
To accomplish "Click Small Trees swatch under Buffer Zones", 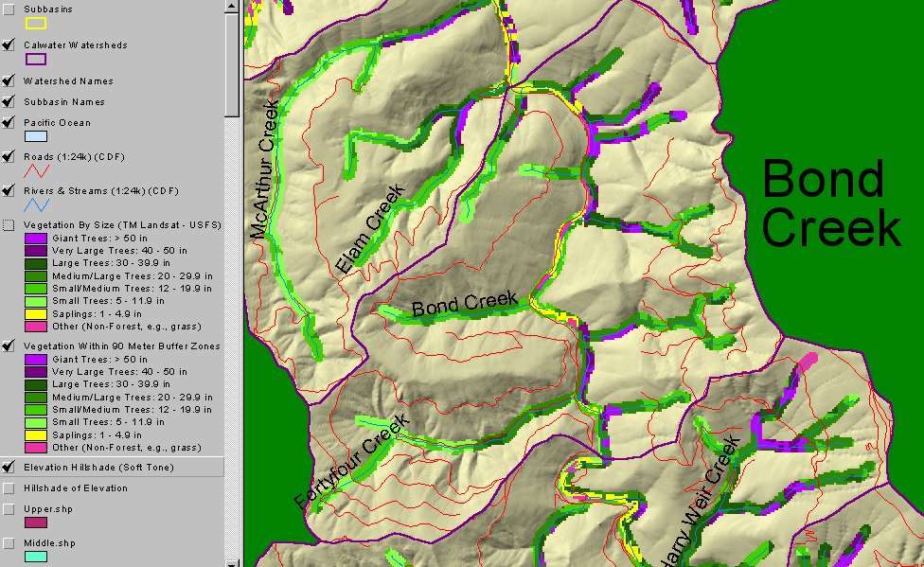I will point(35,422).
